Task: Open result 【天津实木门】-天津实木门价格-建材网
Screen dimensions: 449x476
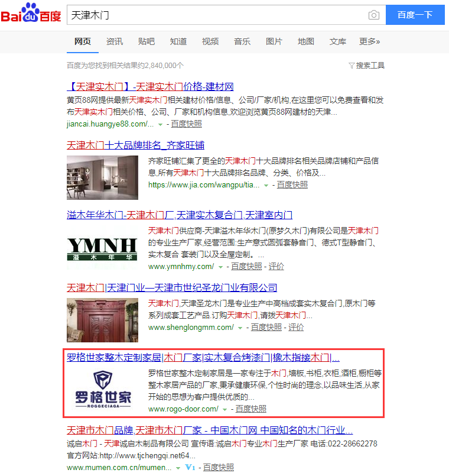Action: point(150,87)
